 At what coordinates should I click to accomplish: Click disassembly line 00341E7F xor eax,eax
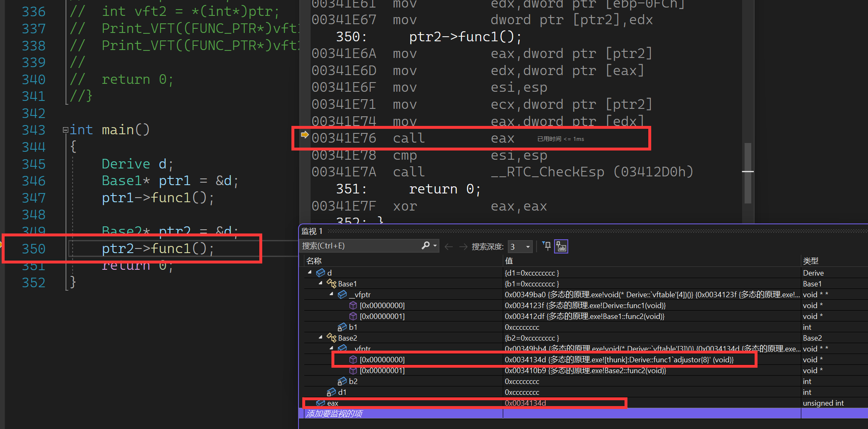[429, 206]
